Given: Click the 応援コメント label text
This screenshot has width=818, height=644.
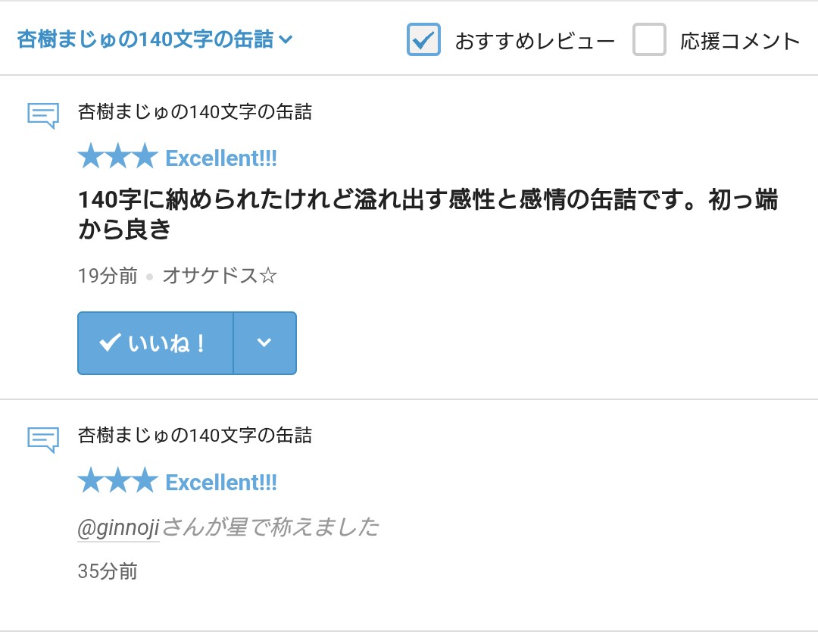Looking at the screenshot, I should point(739,41).
